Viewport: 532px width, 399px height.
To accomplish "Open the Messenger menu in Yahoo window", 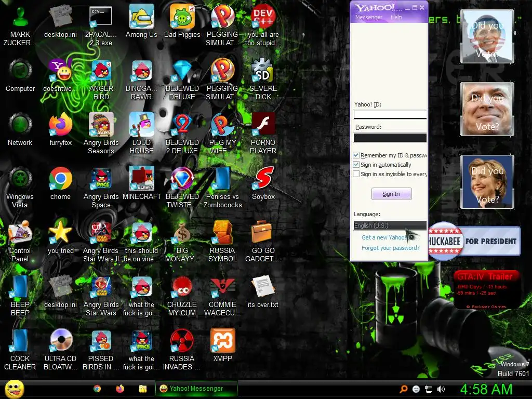I will (x=369, y=17).
